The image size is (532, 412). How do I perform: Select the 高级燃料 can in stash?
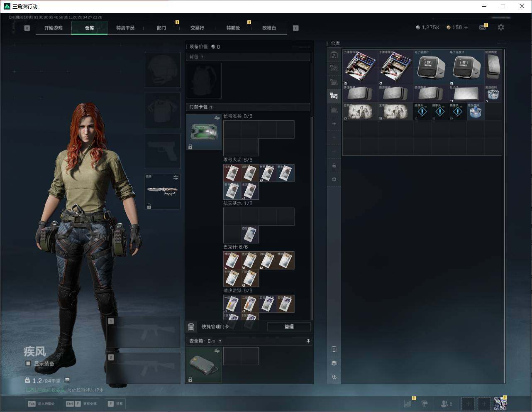click(x=493, y=94)
